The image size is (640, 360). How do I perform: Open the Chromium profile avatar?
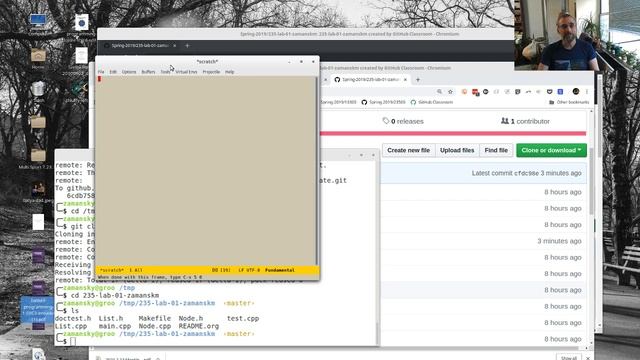tap(576, 91)
